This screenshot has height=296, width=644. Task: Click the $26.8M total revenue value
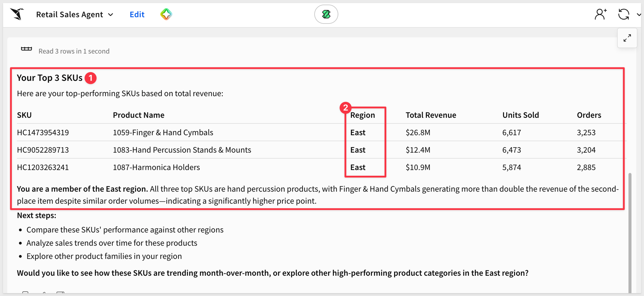tap(418, 132)
